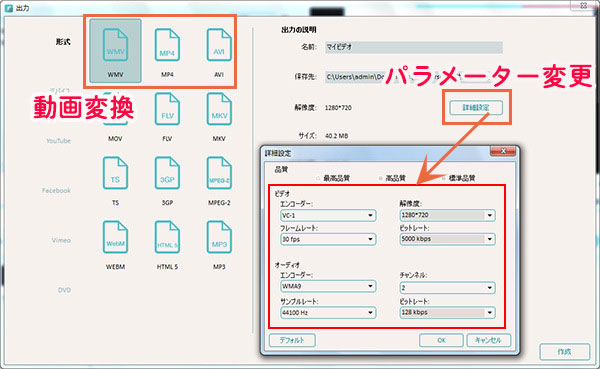Choose the MKV format icon

pyautogui.click(x=219, y=109)
